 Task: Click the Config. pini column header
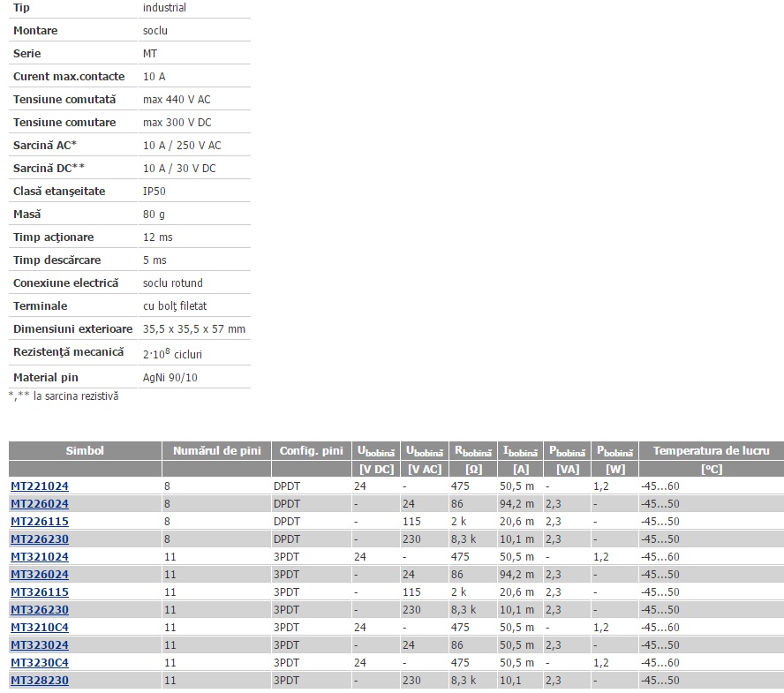pos(311,451)
